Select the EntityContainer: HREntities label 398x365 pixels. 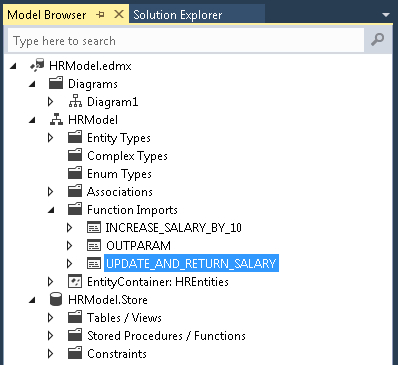click(x=158, y=282)
